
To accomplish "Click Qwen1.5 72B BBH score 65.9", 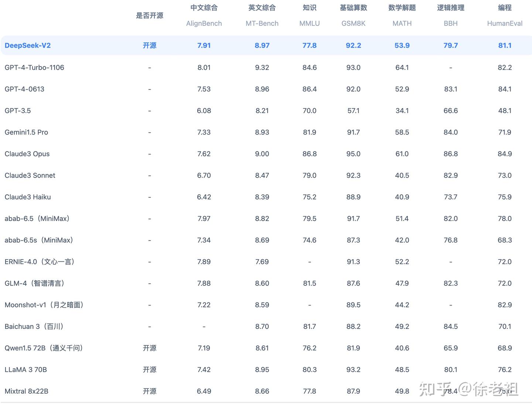I will (451, 348).
